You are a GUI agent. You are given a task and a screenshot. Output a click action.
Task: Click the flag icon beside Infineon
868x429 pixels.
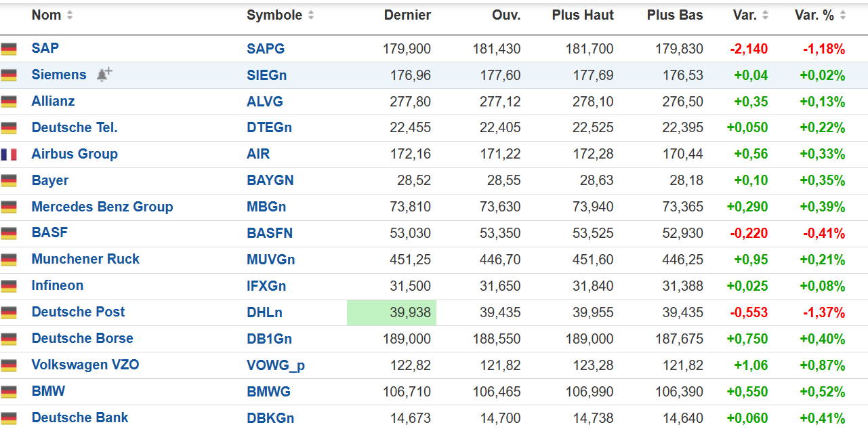9,286
